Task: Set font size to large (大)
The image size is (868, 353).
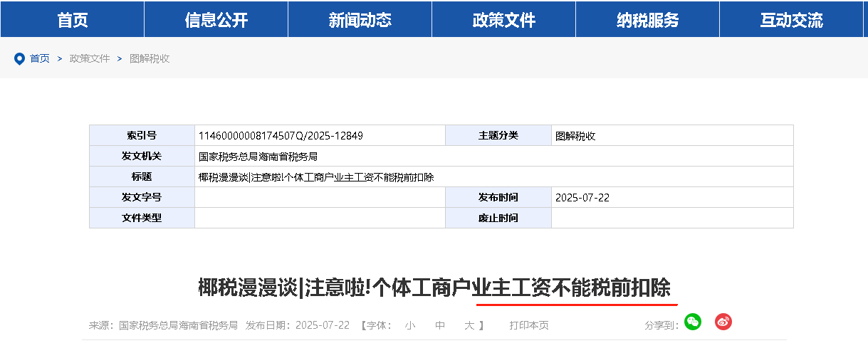Action: 469,325
